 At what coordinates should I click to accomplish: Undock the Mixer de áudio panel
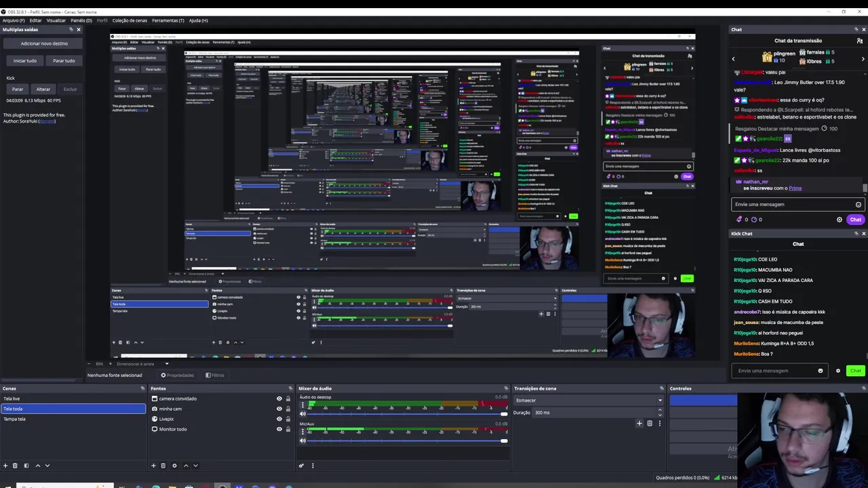507,388
